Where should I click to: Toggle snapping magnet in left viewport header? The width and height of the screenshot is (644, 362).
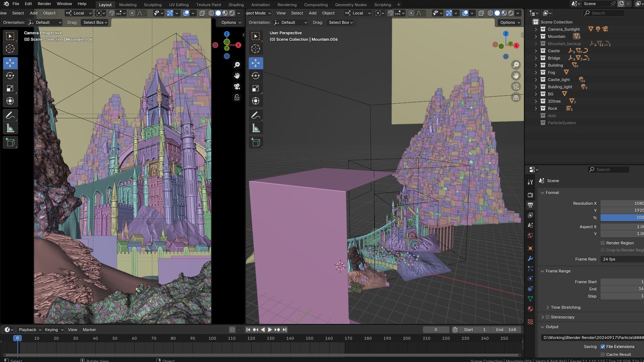click(x=112, y=13)
